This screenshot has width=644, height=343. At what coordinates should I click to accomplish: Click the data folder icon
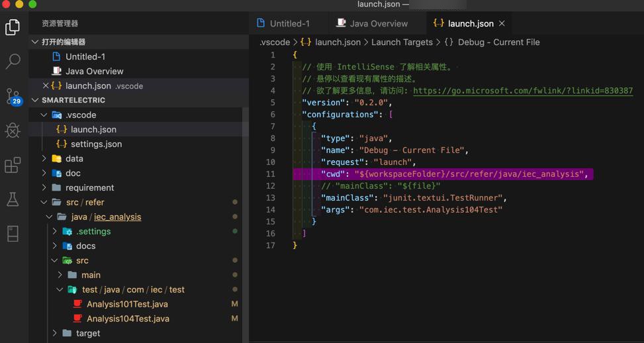57,158
